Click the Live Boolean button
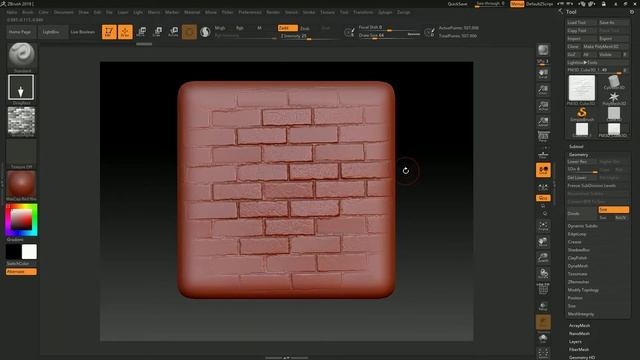640x360 pixels. pyautogui.click(x=82, y=32)
